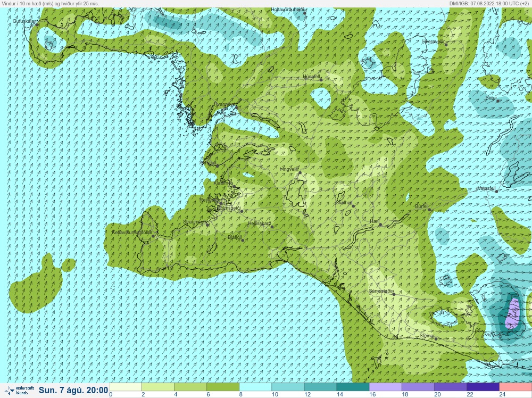Click the 6–8 m/s legend color swatch

pyautogui.click(x=223, y=387)
